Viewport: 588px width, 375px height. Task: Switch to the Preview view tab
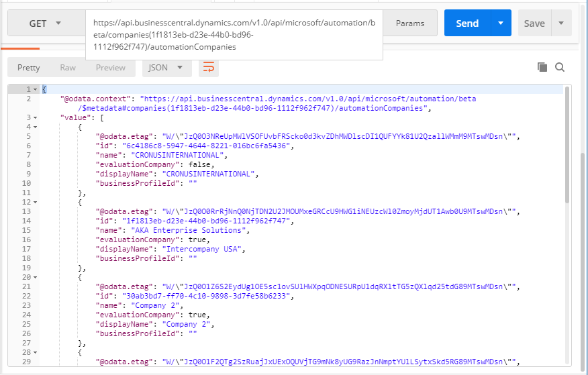click(111, 68)
